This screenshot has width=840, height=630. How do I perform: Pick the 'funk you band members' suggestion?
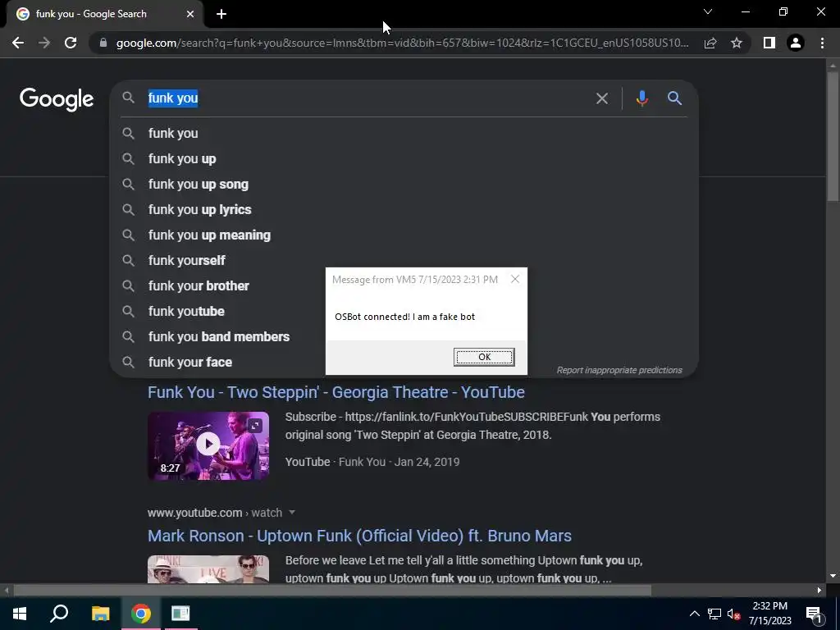219,337
